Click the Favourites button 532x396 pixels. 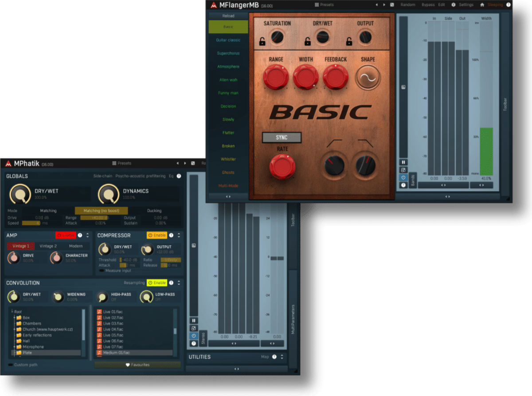coord(137,365)
